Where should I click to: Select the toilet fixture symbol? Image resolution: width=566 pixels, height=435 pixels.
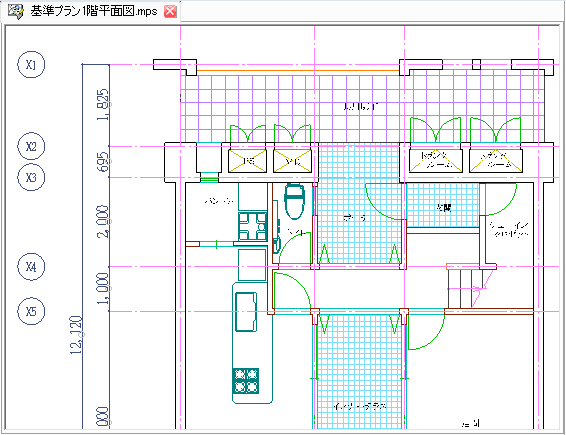[295, 201]
